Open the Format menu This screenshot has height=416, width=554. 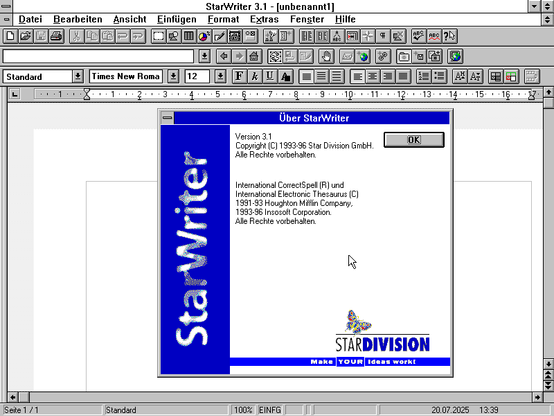(x=223, y=19)
